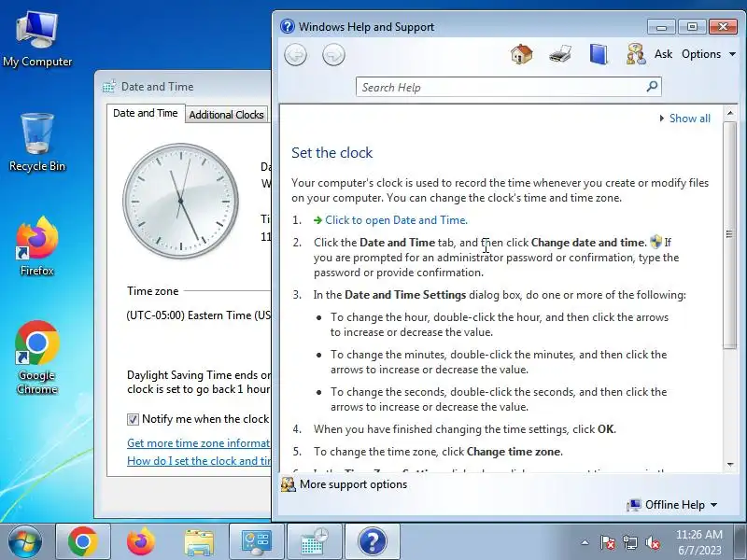The width and height of the screenshot is (747, 560).
Task: Browse Help contents book icon
Action: pyautogui.click(x=599, y=54)
